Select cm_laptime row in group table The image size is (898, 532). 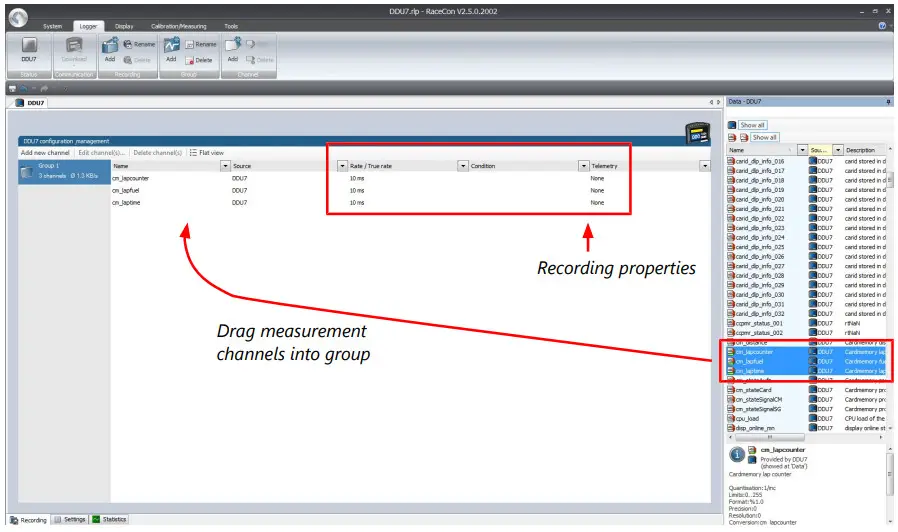pos(410,203)
